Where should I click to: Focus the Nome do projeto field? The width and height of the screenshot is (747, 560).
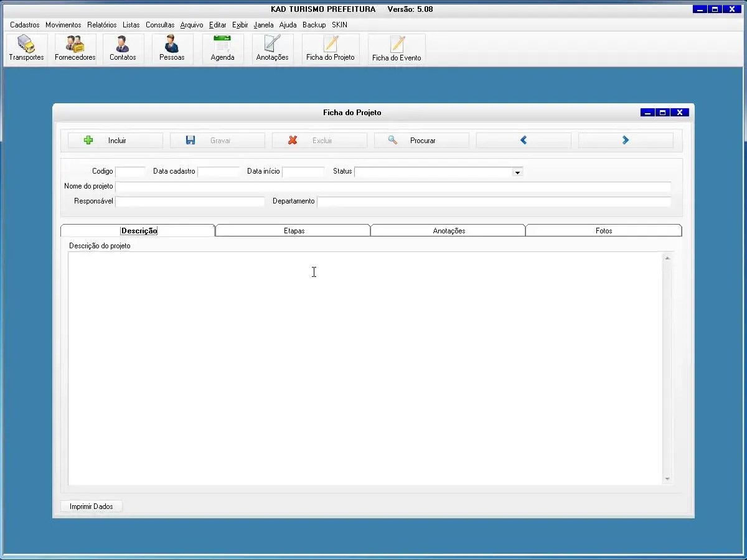coord(393,187)
